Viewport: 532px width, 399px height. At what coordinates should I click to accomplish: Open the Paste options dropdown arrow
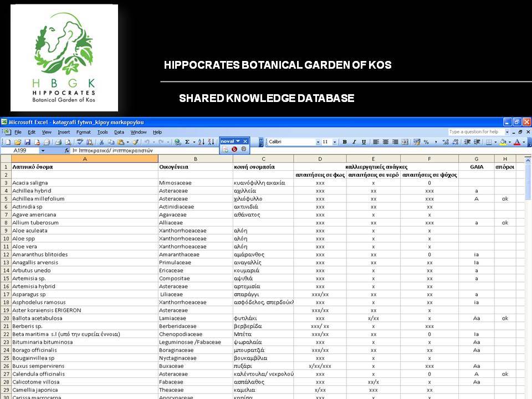coord(127,142)
